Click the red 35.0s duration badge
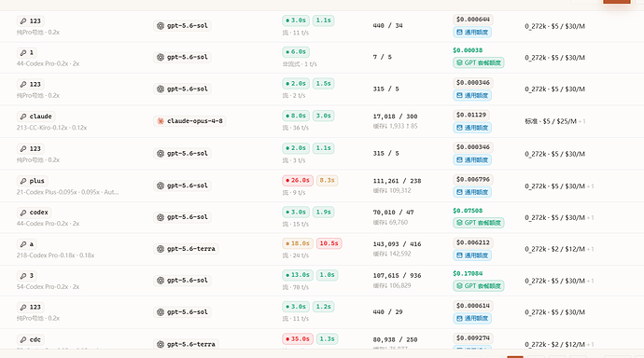Viewport: 644px width, 358px height. coord(298,339)
